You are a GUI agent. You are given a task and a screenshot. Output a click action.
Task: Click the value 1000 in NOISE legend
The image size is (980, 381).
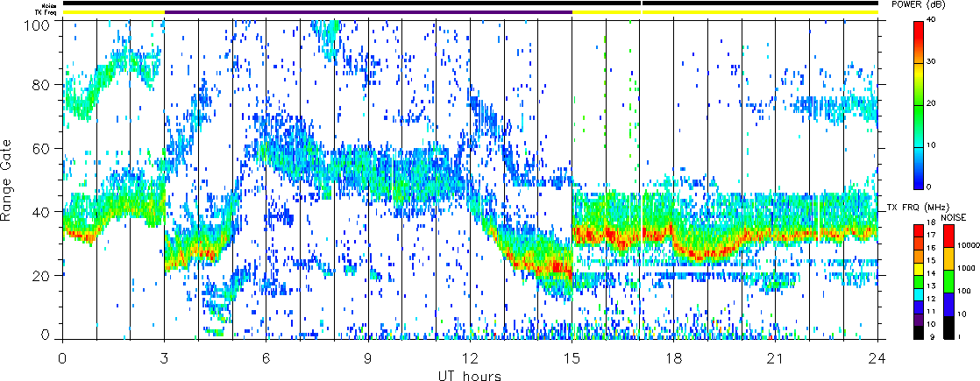966,268
